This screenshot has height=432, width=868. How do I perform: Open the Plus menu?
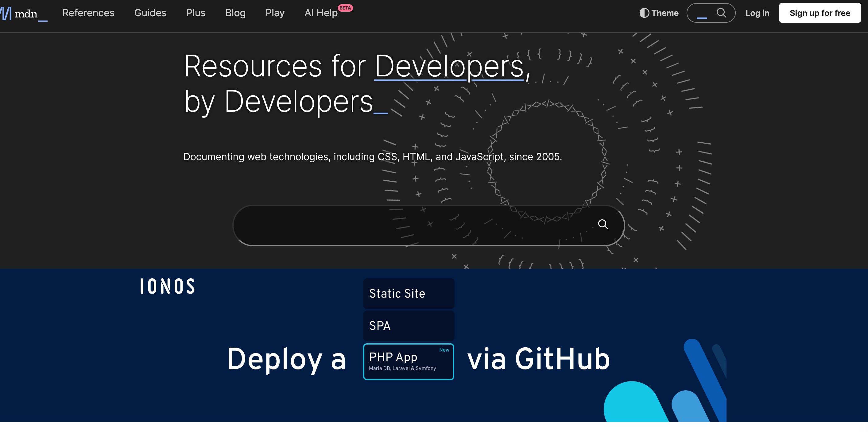point(196,13)
